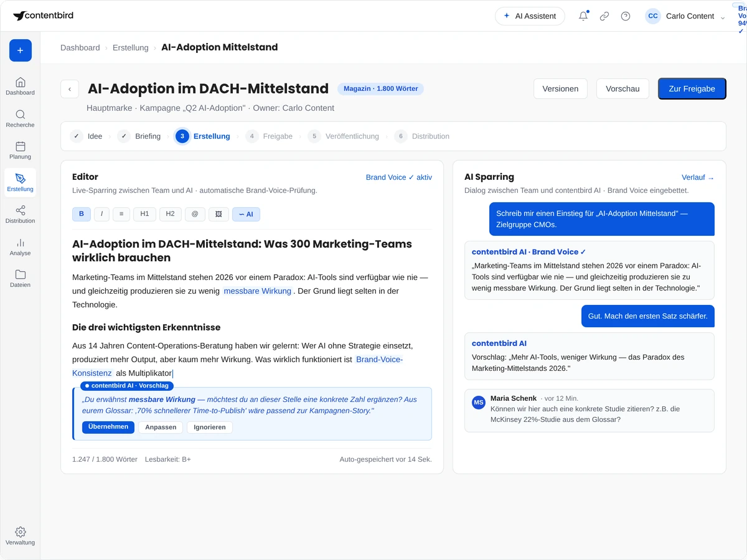Go to Dashboard in sidebar
Image resolution: width=747 pixels, height=560 pixels.
(x=21, y=86)
